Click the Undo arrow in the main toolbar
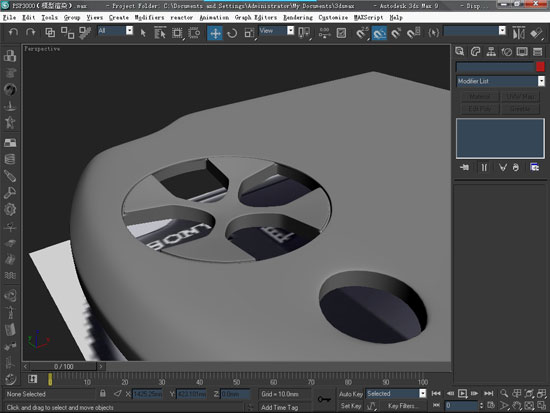 [13, 33]
